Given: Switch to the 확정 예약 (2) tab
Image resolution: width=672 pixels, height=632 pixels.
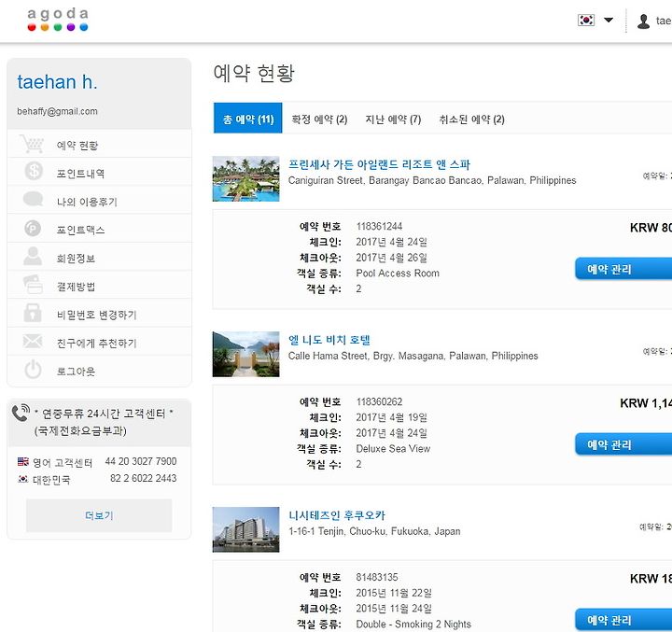Looking at the screenshot, I should pyautogui.click(x=319, y=119).
